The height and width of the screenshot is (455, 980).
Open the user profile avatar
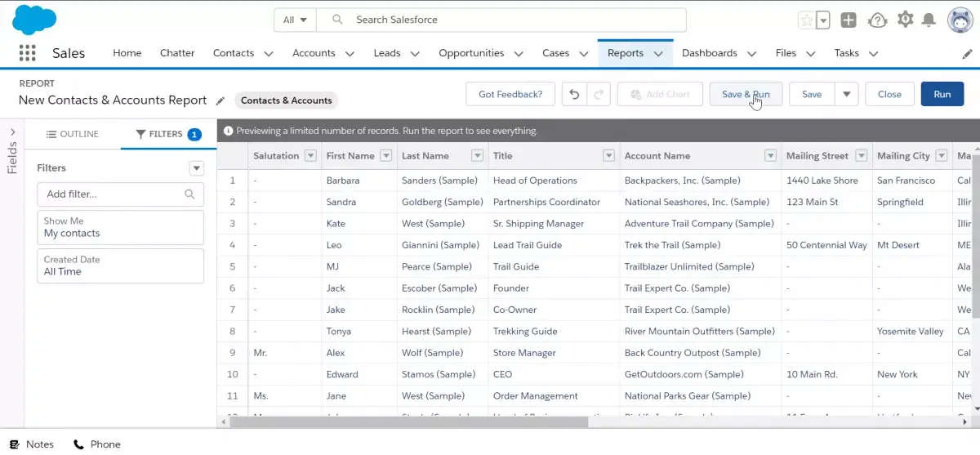pos(960,20)
